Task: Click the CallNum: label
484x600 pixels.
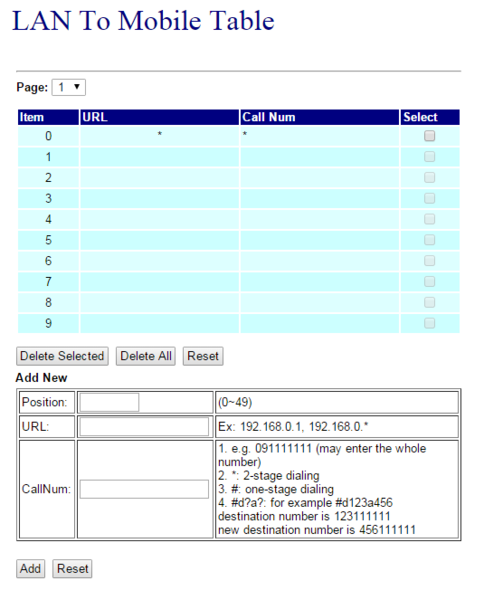Action: tap(46, 489)
